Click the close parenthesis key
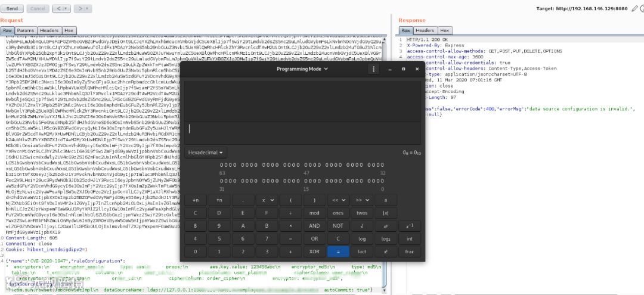Screen dimensions: 644x295 pos(314,200)
